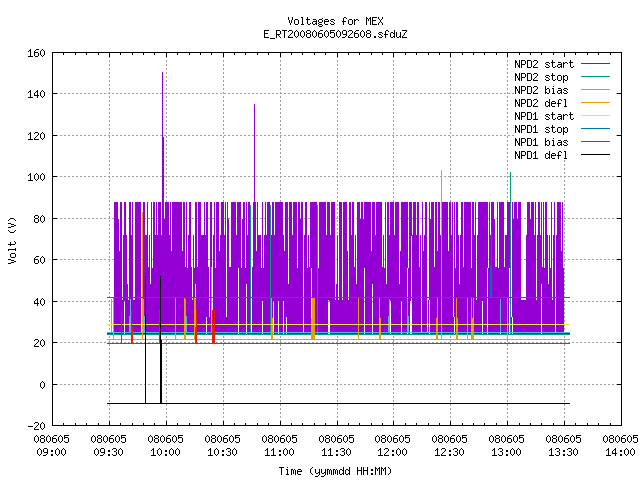Click the yellow NPD1 start legend line
Image resolution: width=640 pixels, height=480 pixels.
pos(595,116)
